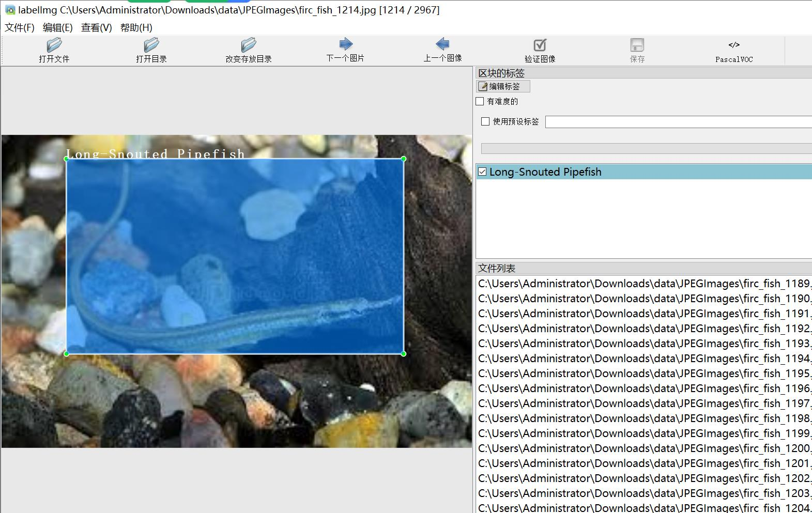Viewport: 812px width, 513px height.
Task: Switch annotation format via PascalVOC icon
Action: click(x=734, y=45)
